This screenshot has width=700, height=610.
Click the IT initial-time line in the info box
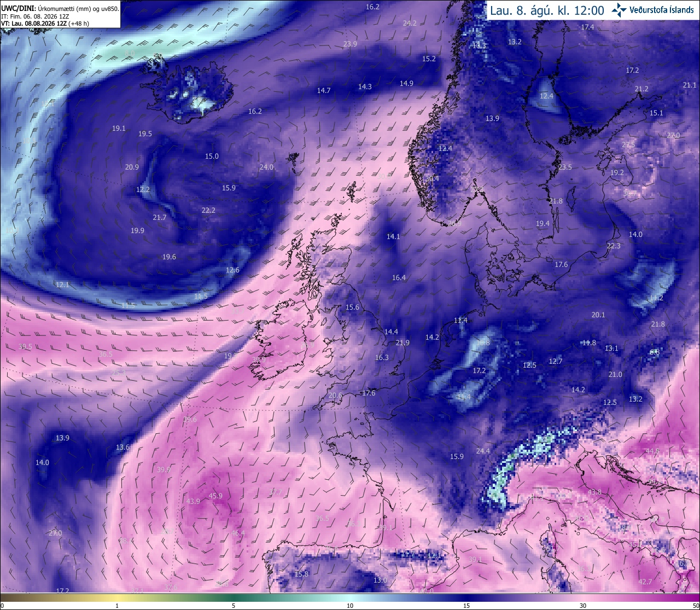35,16
